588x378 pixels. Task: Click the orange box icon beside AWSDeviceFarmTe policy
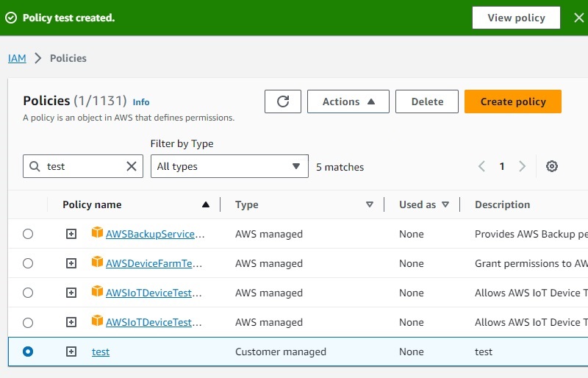tap(97, 262)
